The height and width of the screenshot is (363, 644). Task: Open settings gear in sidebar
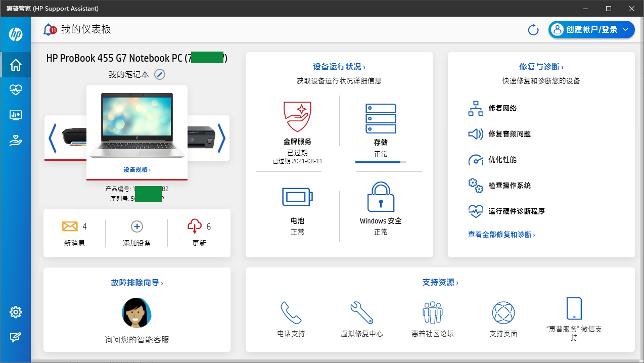coord(16,312)
